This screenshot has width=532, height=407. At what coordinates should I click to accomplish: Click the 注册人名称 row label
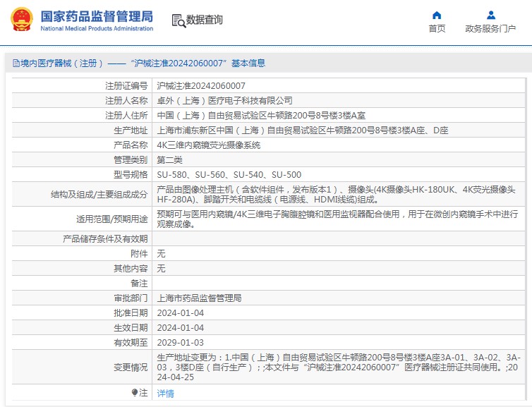pos(126,101)
